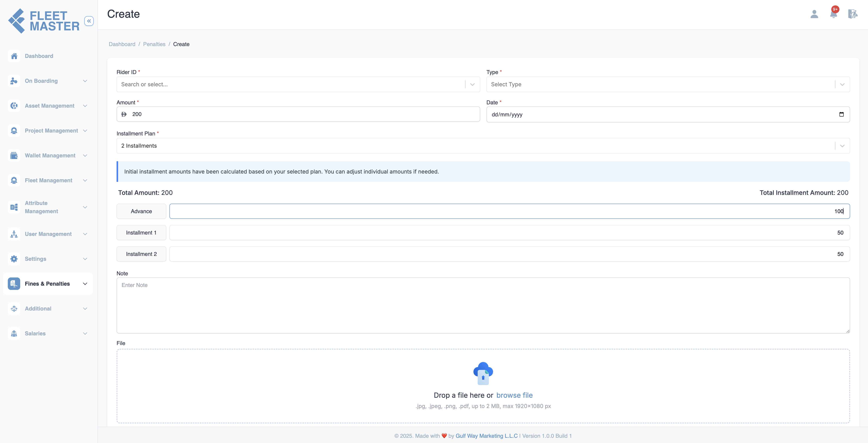Open the Select Type dropdown arrow
Viewport: 868px width, 443px height.
842,85
